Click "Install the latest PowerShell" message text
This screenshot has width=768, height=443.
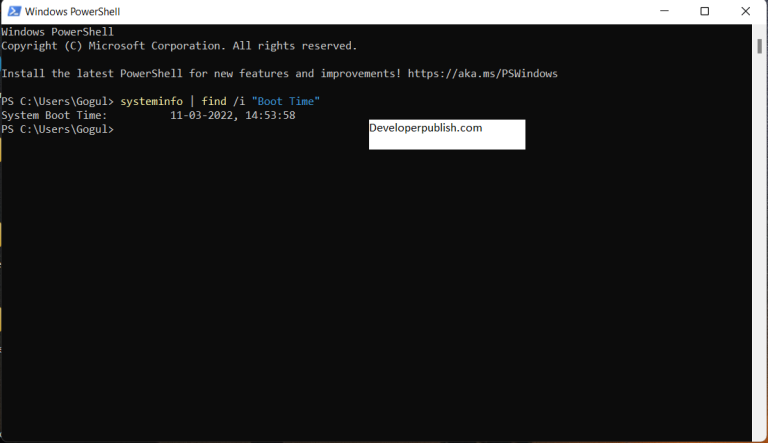[x=100, y=74]
